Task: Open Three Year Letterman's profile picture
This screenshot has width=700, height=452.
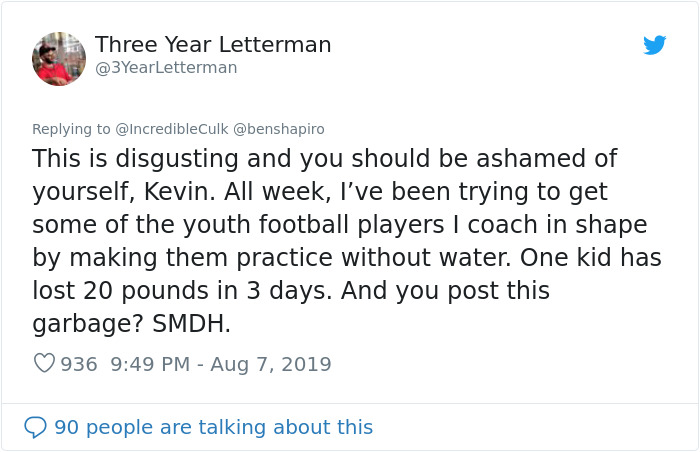Action: [59, 58]
